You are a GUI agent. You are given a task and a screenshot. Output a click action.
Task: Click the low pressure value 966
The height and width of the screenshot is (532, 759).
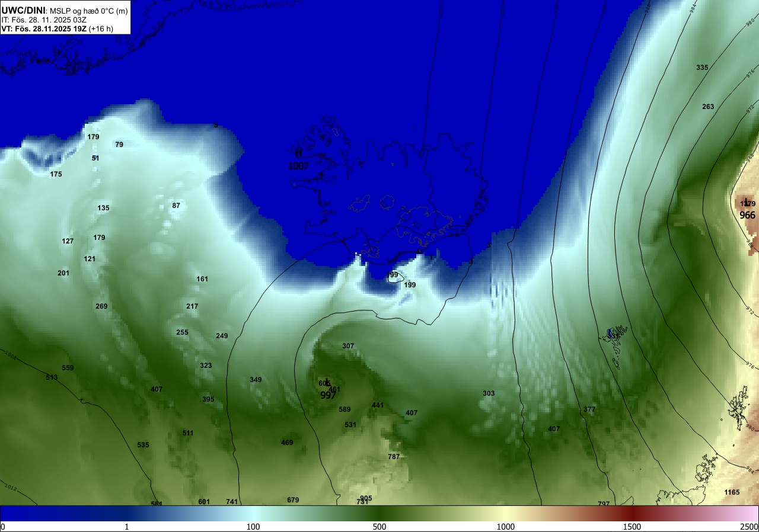click(748, 216)
